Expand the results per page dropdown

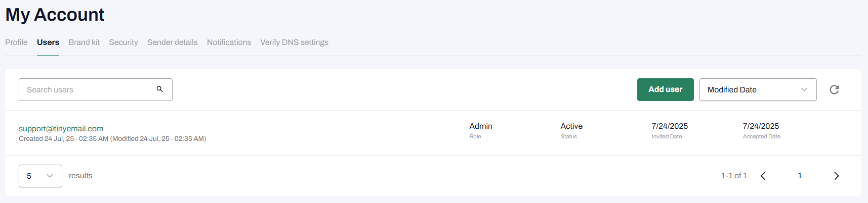pos(40,176)
